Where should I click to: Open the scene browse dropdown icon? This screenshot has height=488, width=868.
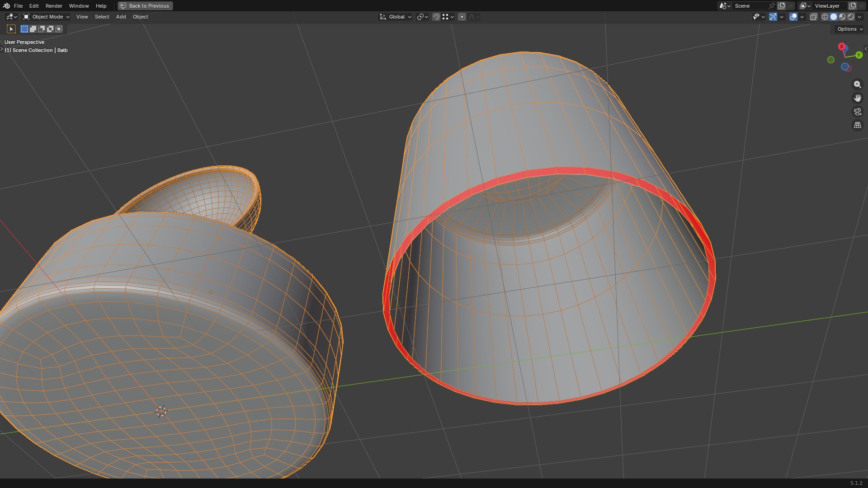point(725,6)
